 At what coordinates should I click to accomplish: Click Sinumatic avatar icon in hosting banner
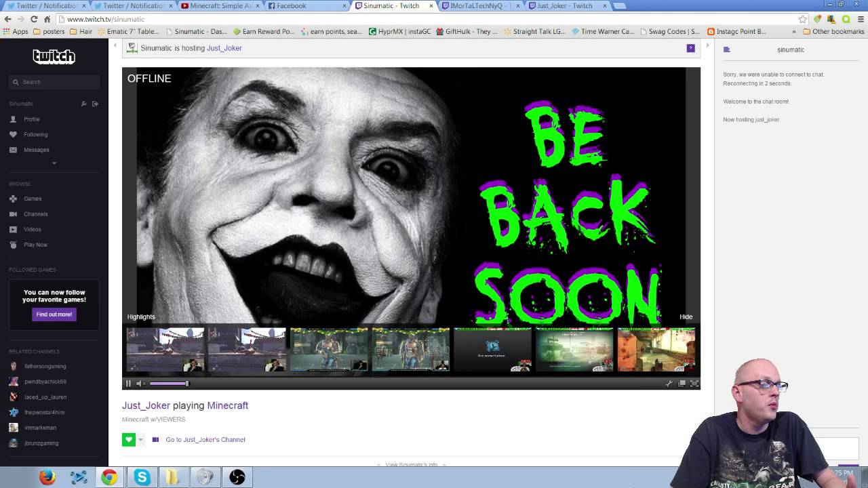[132, 48]
